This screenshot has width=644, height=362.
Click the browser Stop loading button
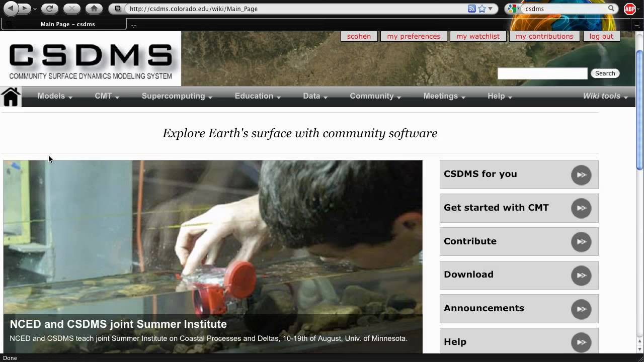[x=71, y=9]
